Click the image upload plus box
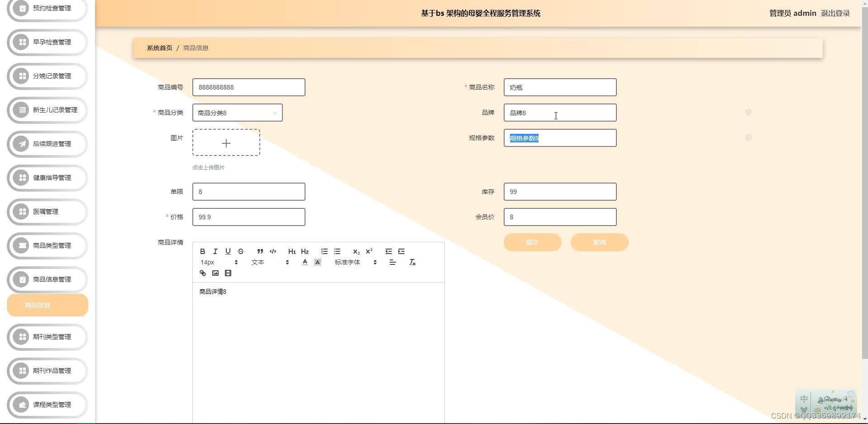 pyautogui.click(x=226, y=143)
